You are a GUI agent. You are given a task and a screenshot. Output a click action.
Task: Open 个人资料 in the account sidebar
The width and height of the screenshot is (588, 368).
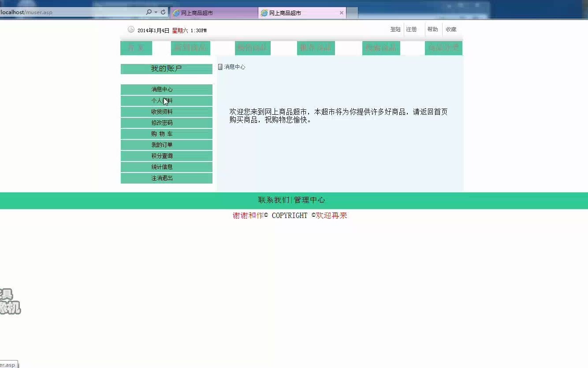click(167, 101)
